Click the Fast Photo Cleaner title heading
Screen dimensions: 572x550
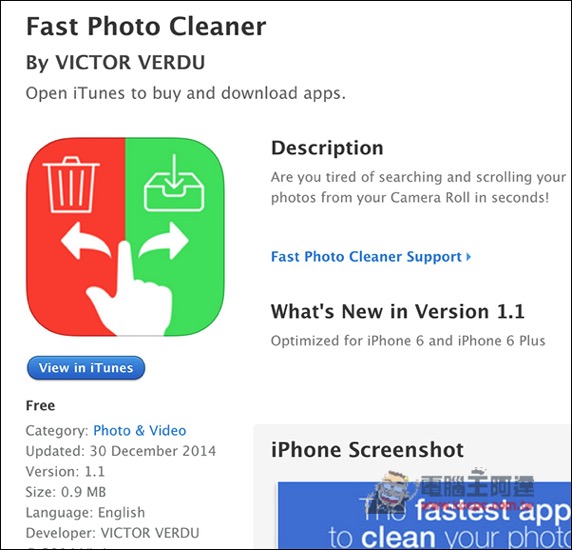[146, 26]
